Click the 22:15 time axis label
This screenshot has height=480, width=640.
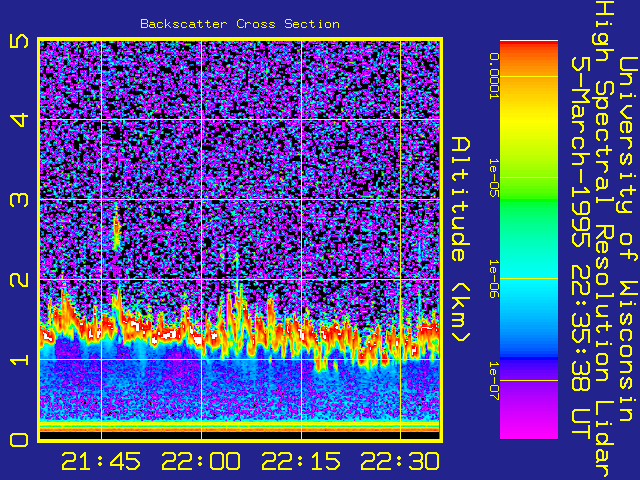pos(301,462)
